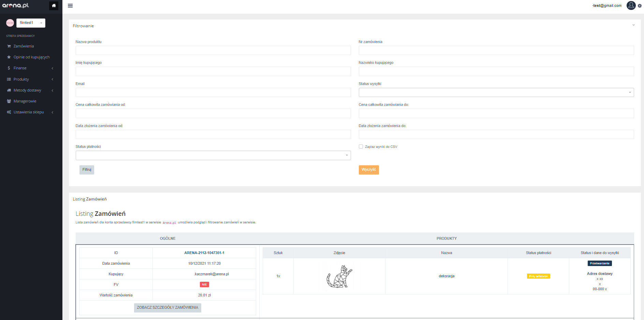Open the settings gear icon next to avatar
Viewport: 644px width, 320px height.
pyautogui.click(x=640, y=6)
